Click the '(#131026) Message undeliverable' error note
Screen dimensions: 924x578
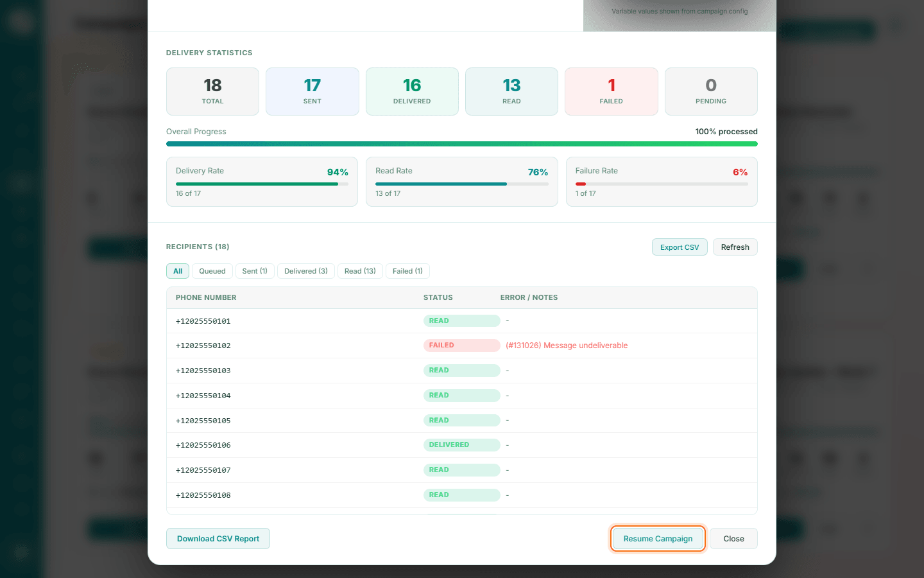pos(567,346)
